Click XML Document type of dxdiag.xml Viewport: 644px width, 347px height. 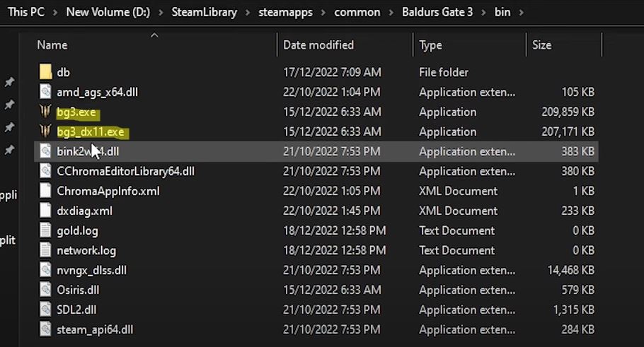pyautogui.click(x=458, y=211)
